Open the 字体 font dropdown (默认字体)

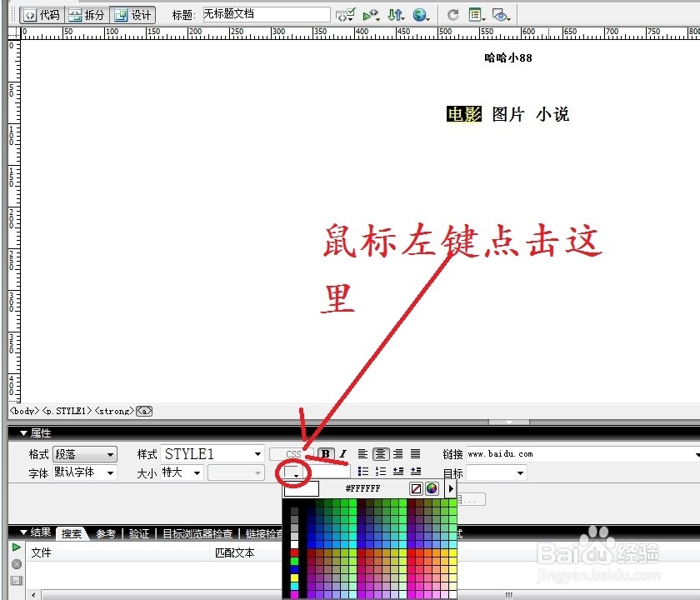(85, 472)
